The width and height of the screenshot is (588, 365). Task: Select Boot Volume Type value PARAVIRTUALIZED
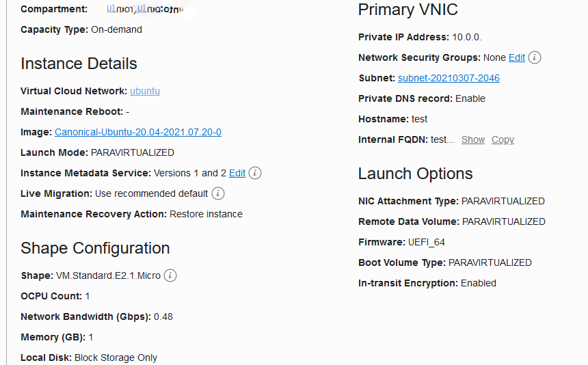(490, 262)
